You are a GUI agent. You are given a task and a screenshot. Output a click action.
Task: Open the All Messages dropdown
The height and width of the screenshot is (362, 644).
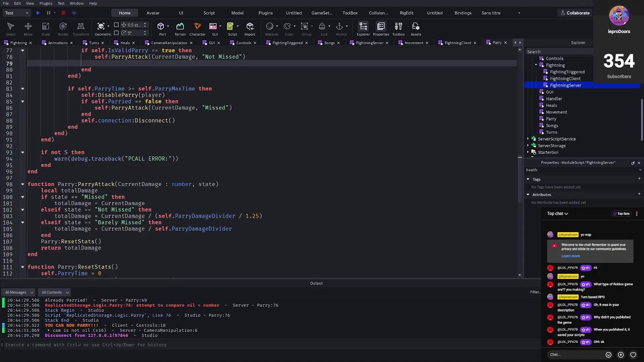coord(18,292)
